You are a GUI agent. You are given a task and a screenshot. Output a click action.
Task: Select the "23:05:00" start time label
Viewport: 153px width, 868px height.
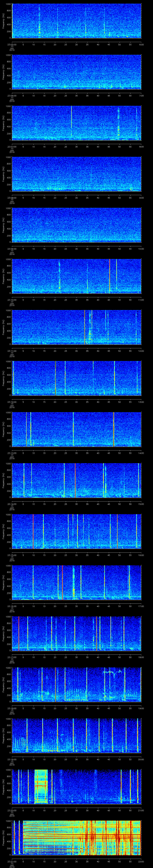click(x=12, y=44)
